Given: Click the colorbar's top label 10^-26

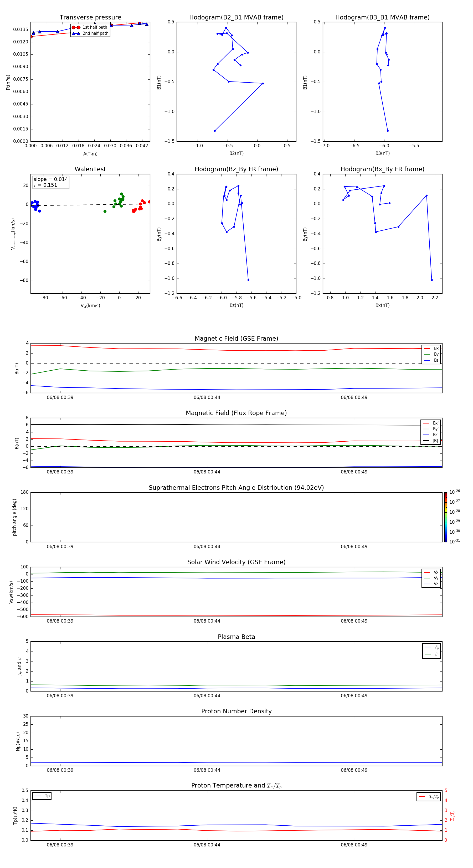Looking at the screenshot, I should (x=455, y=492).
